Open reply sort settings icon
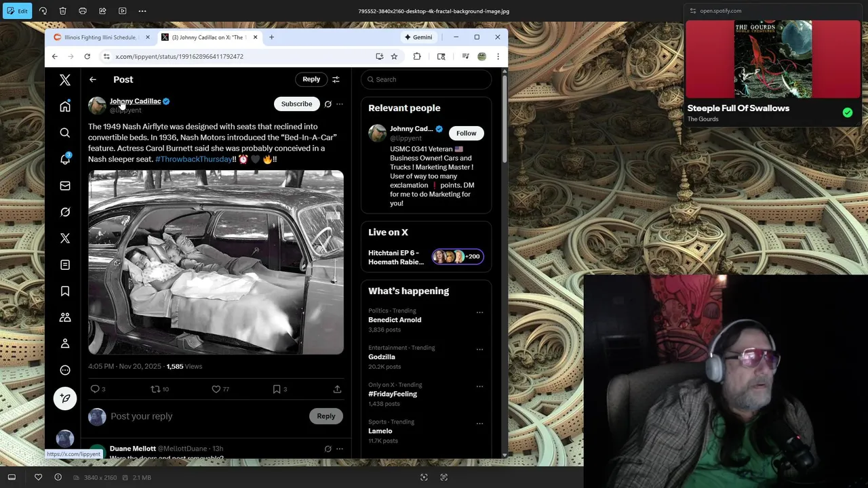Screen dimensions: 868x488 coord(336,79)
